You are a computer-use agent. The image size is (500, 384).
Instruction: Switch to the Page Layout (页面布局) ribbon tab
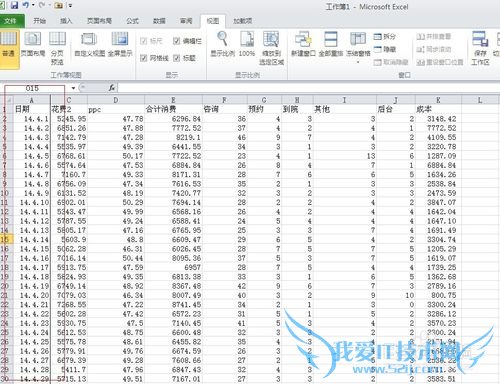point(99,21)
